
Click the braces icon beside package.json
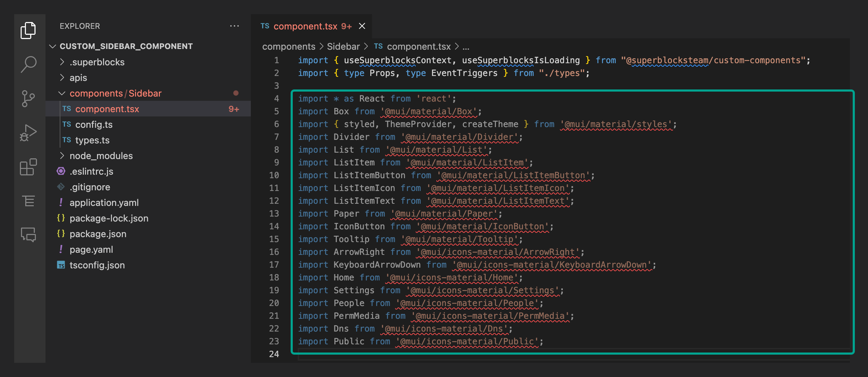click(x=61, y=234)
